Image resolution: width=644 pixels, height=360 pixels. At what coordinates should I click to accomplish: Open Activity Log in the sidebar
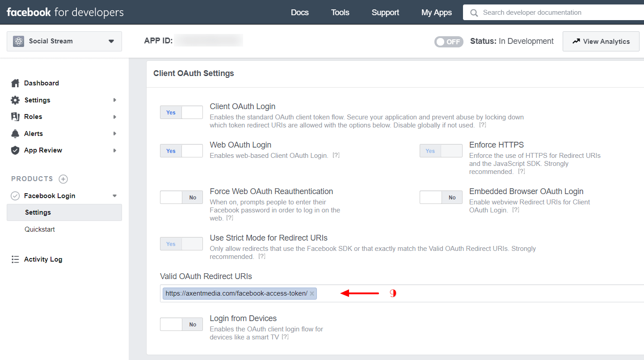tap(43, 259)
